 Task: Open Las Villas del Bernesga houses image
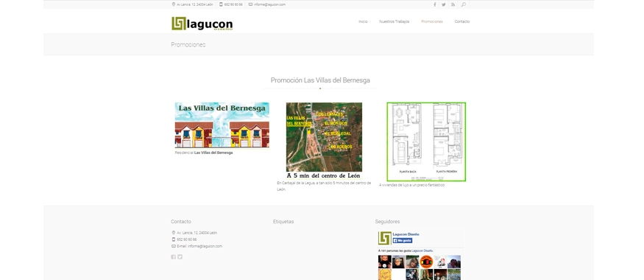[222, 125]
